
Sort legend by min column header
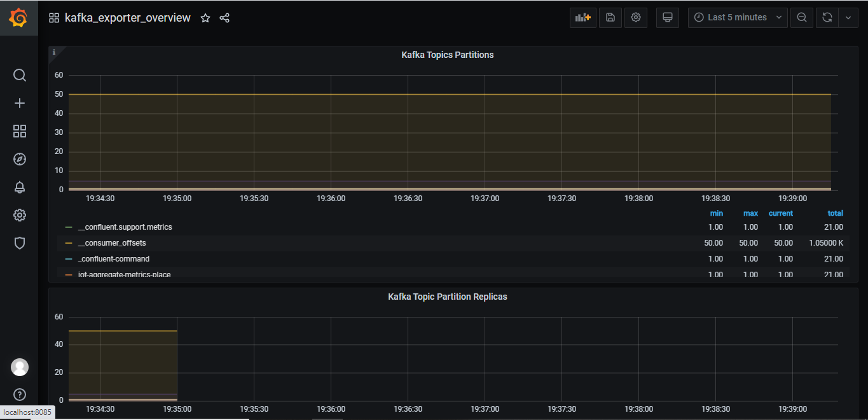[717, 213]
